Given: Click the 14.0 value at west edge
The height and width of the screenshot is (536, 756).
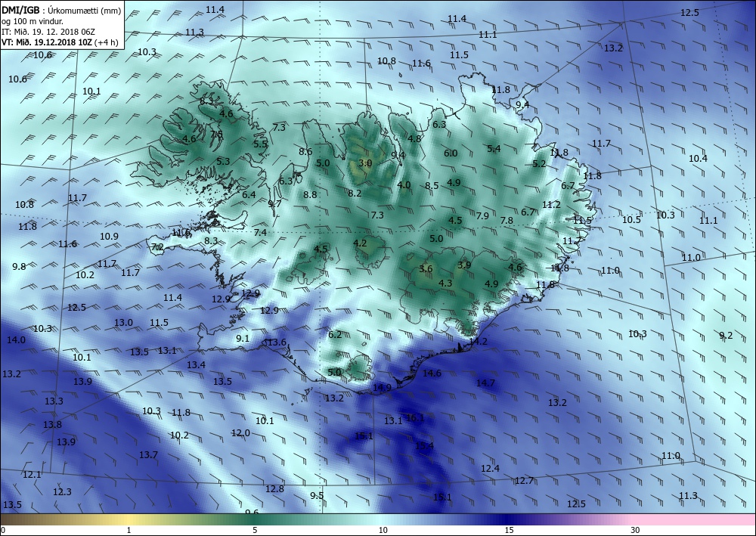Looking at the screenshot, I should pyautogui.click(x=16, y=340).
